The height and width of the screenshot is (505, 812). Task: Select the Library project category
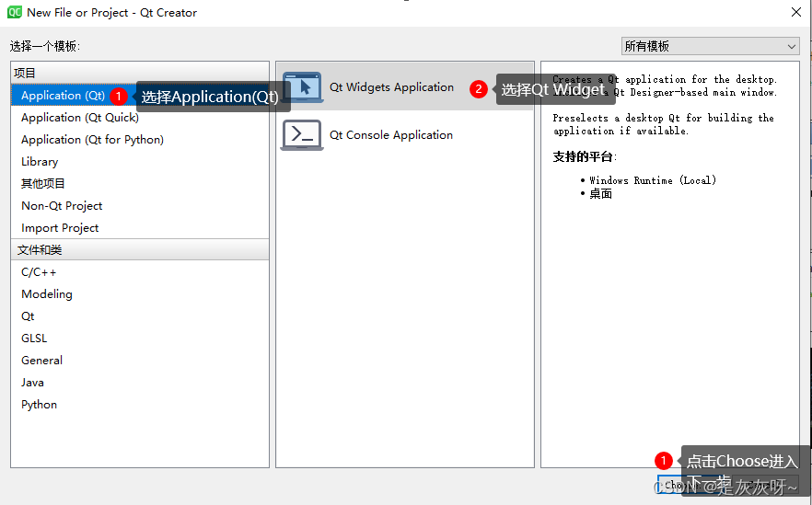coord(40,162)
